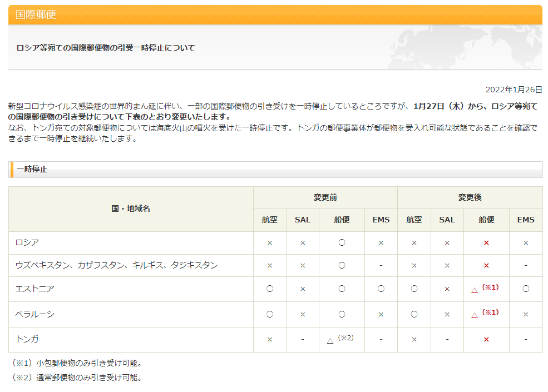Click the ベラルーシ row country name
Screen dimensions: 548x392
[x=34, y=315]
